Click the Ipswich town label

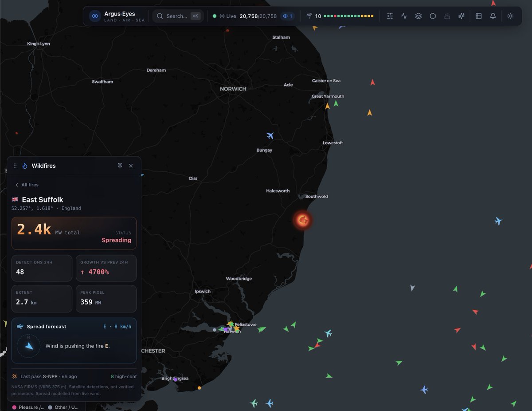click(203, 292)
